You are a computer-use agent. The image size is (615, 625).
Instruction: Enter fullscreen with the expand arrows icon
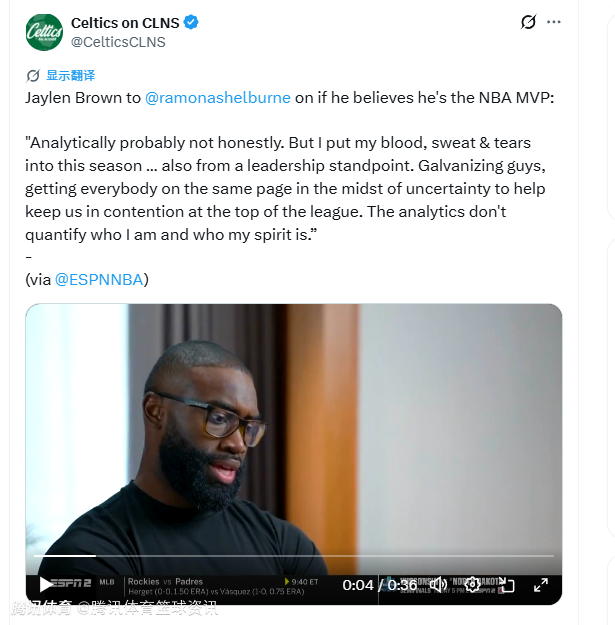(x=540, y=584)
